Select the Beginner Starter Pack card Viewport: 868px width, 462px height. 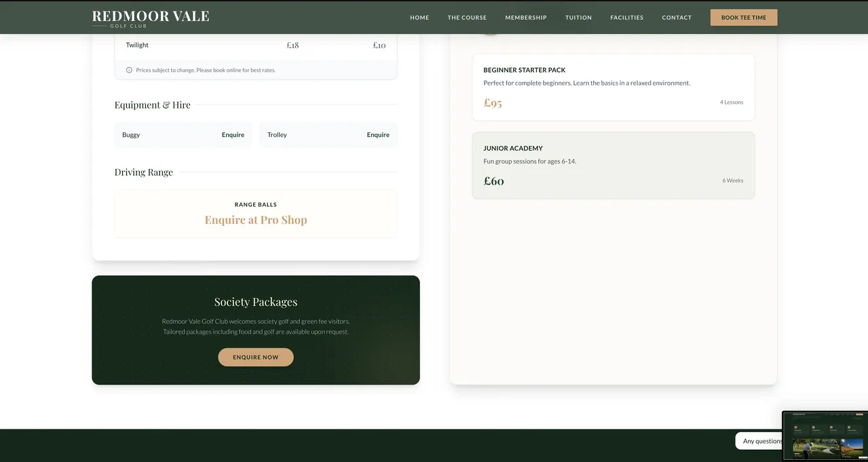click(613, 87)
